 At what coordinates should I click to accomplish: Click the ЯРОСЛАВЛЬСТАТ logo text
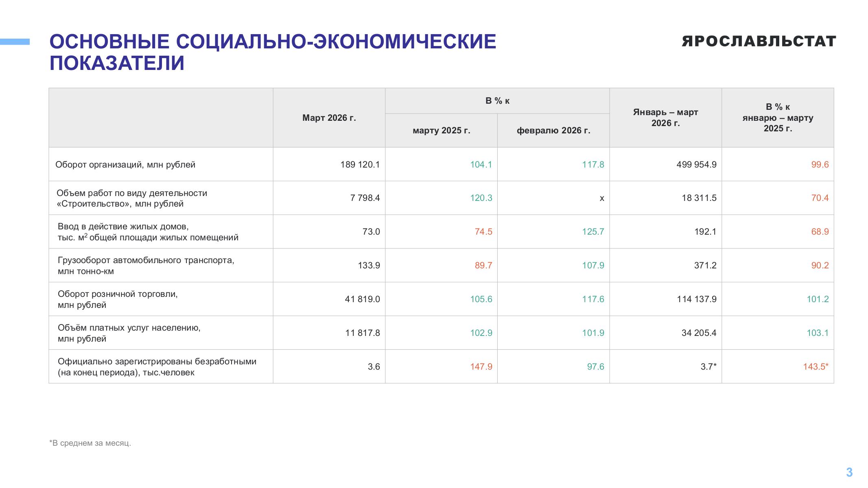[x=759, y=41]
